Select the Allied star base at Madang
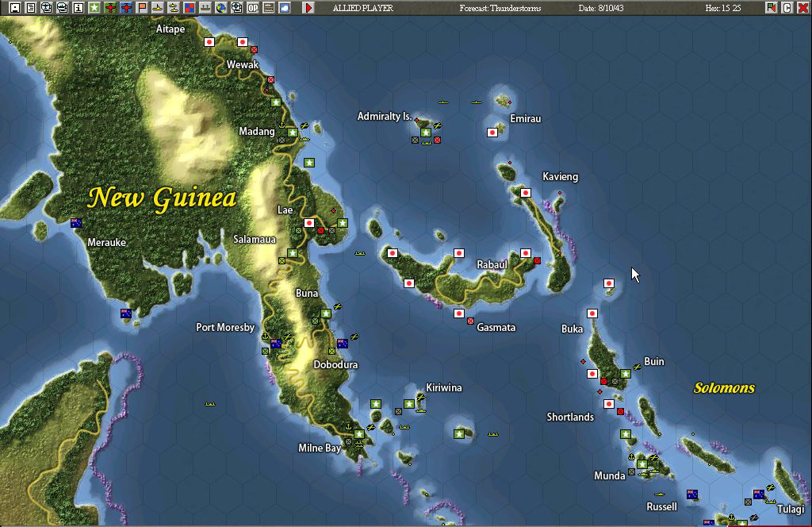Image resolution: width=812 pixels, height=527 pixels. pos(293,133)
